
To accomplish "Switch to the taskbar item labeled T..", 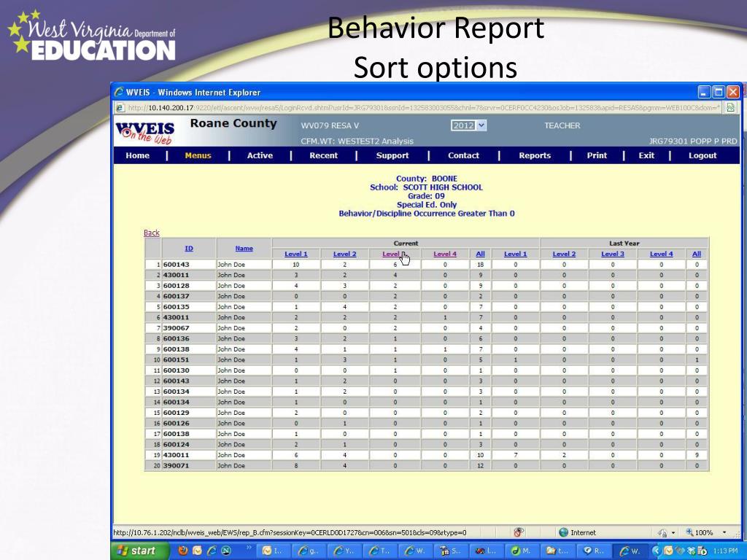I will pyautogui.click(x=379, y=551).
